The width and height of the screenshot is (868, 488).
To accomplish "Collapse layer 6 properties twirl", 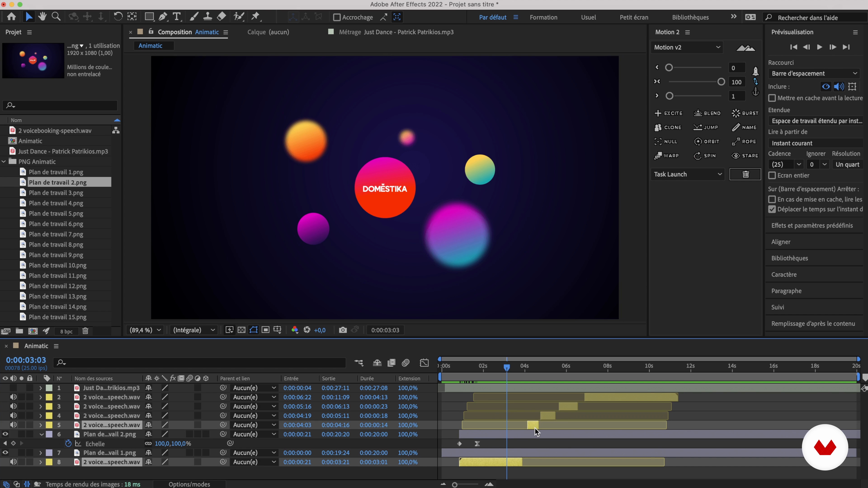I will (41, 434).
